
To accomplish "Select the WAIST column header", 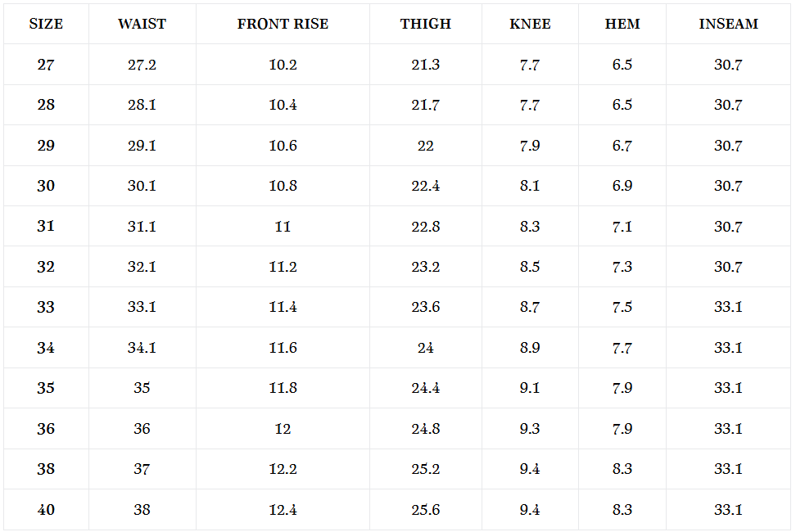I will tap(142, 24).
